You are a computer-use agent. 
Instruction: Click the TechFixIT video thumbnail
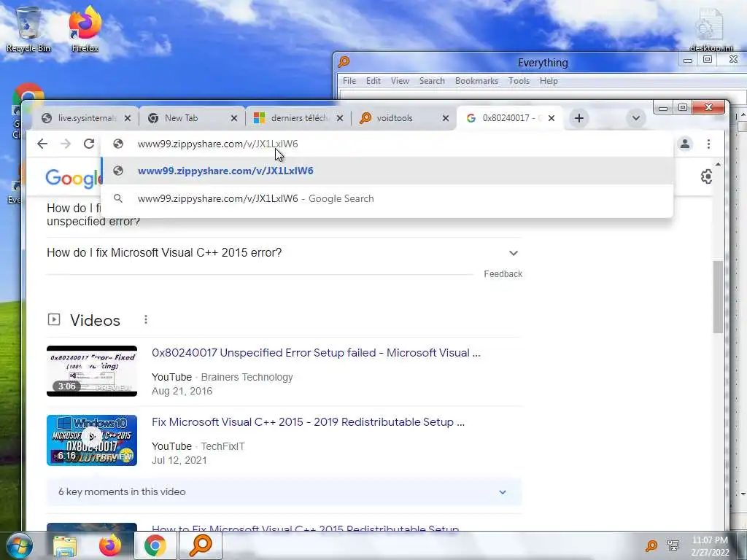[x=92, y=440]
